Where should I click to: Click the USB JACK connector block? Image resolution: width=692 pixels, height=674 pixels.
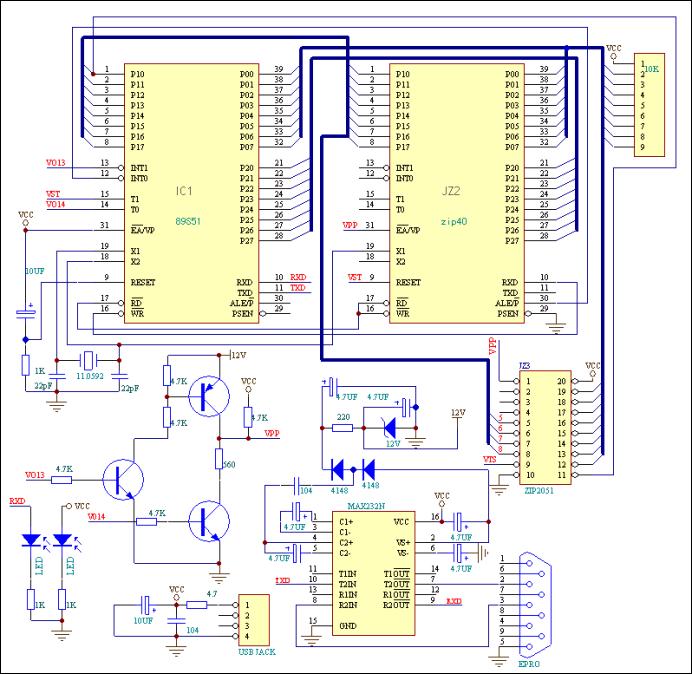coord(254,620)
